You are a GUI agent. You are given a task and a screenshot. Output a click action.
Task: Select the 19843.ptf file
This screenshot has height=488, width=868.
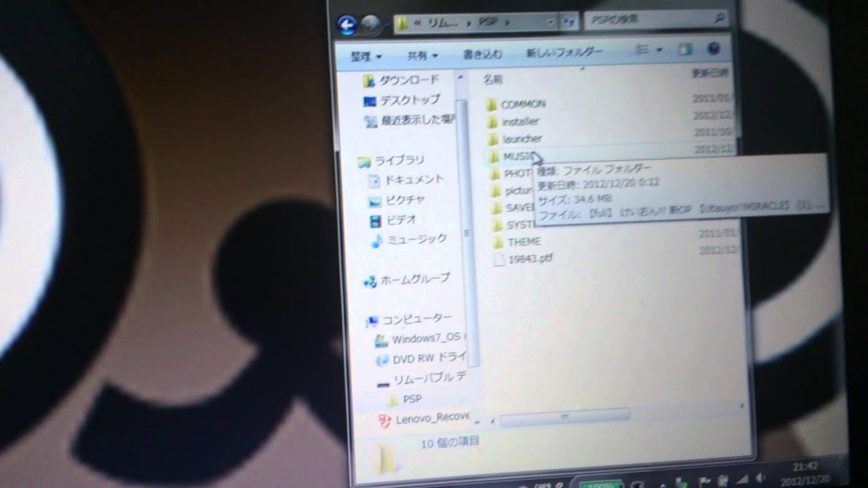tap(523, 259)
